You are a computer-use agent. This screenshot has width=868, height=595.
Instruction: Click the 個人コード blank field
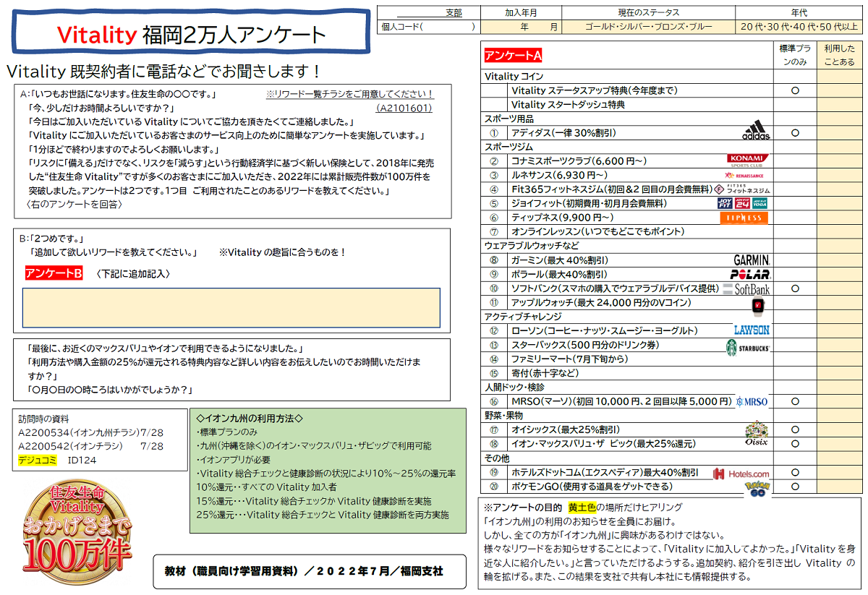tap(448, 27)
